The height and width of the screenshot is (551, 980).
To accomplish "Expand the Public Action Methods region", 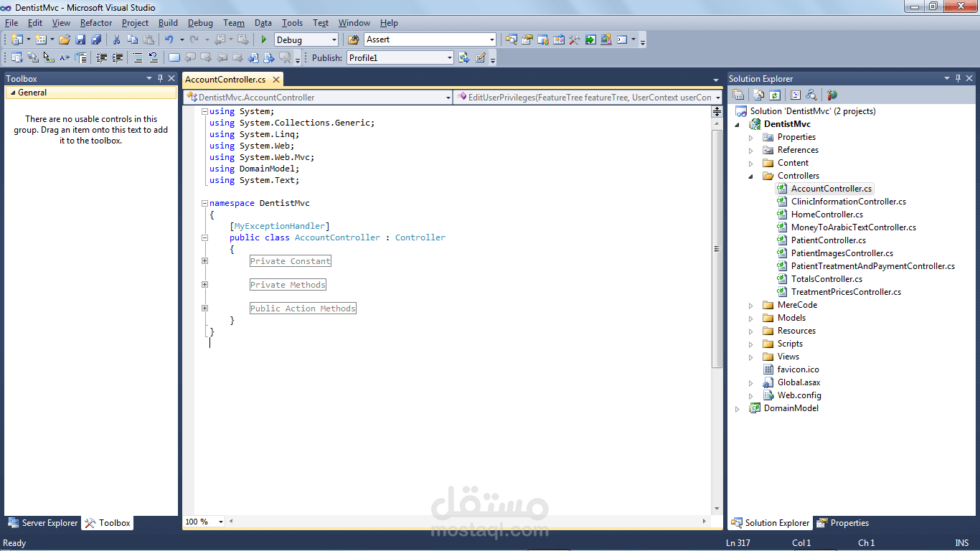I will click(204, 309).
